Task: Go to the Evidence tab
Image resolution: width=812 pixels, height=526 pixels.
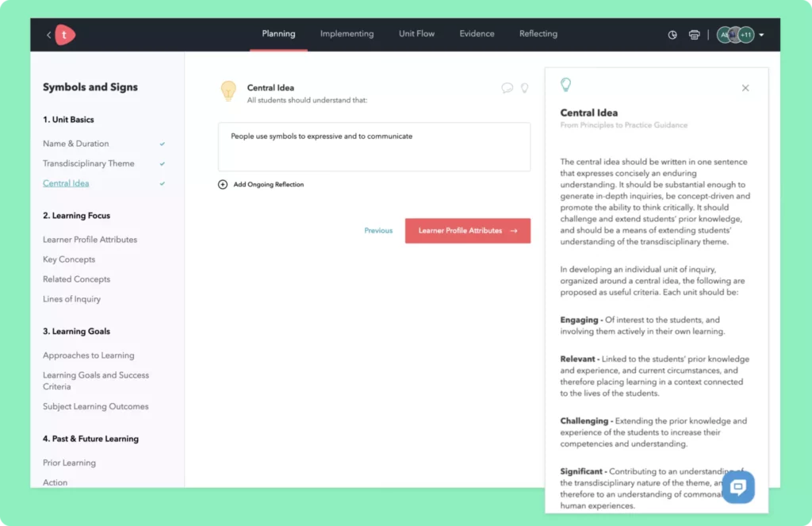Action: click(477, 34)
